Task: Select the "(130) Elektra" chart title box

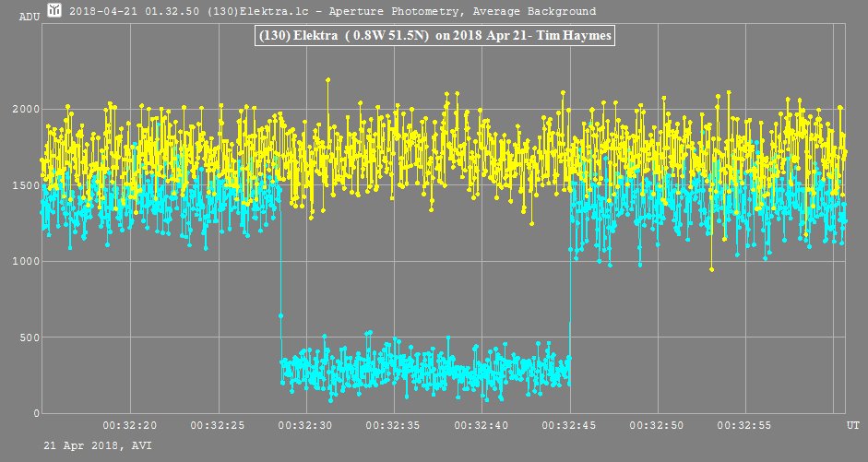Action: 433,35
